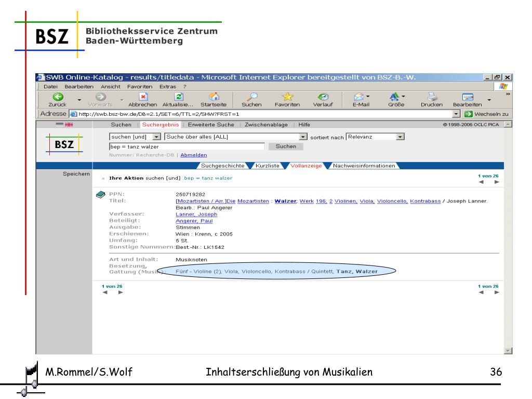The height and width of the screenshot is (399, 532).
Task: Click the Drucken printer icon
Action: 432,97
